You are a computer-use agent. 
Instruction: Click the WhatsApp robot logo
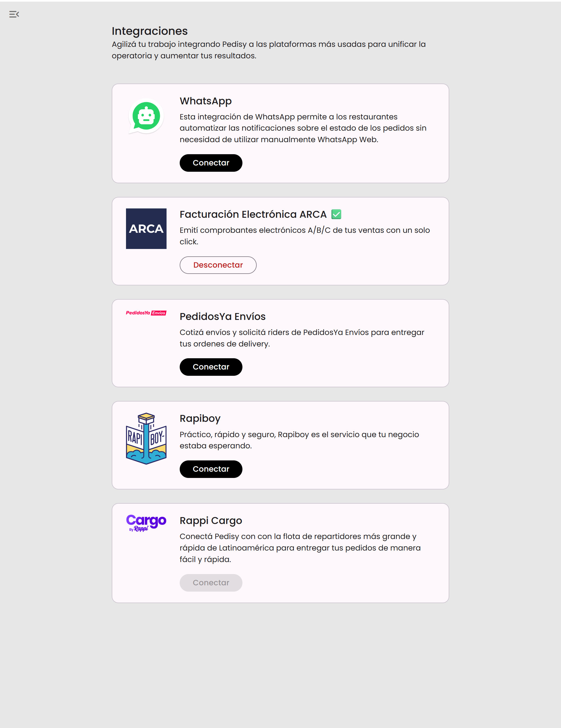[146, 116]
